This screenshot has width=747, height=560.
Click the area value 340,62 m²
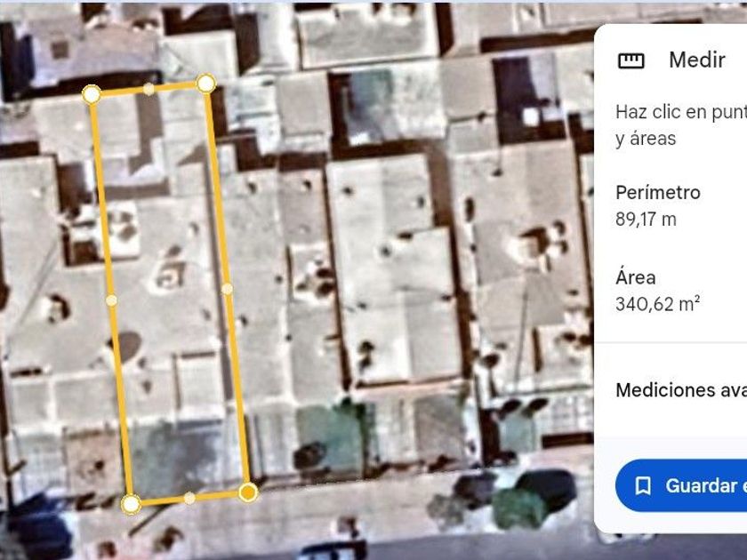(657, 304)
